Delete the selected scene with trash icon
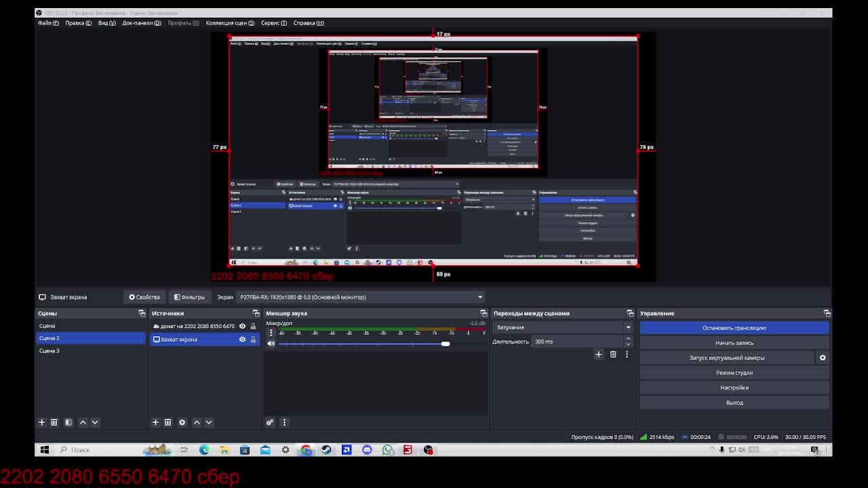The width and height of the screenshot is (868, 488). (x=54, y=422)
